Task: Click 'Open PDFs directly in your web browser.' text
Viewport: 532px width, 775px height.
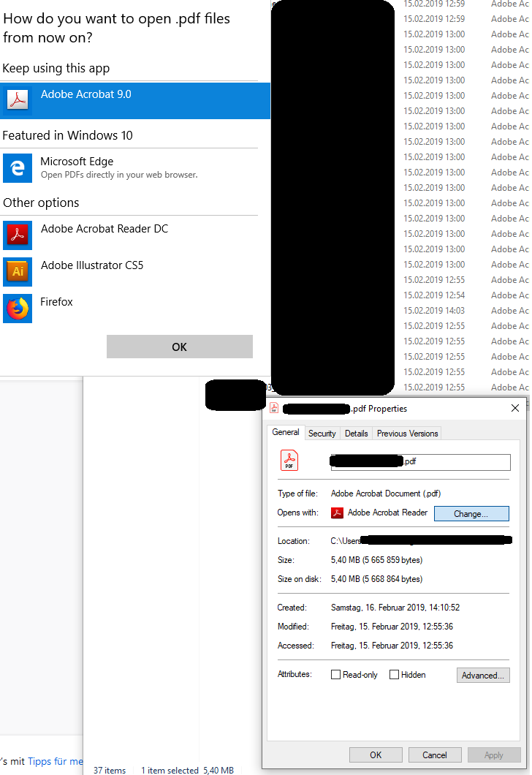Action: tap(119, 175)
